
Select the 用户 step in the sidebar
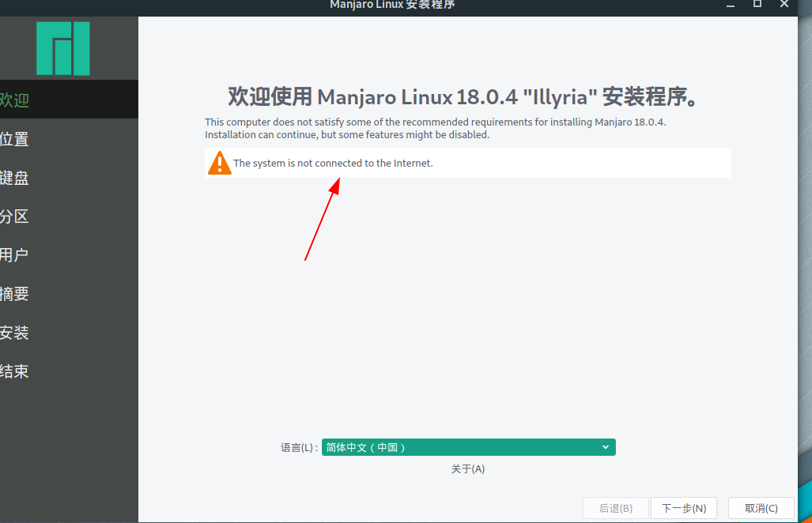coord(69,255)
